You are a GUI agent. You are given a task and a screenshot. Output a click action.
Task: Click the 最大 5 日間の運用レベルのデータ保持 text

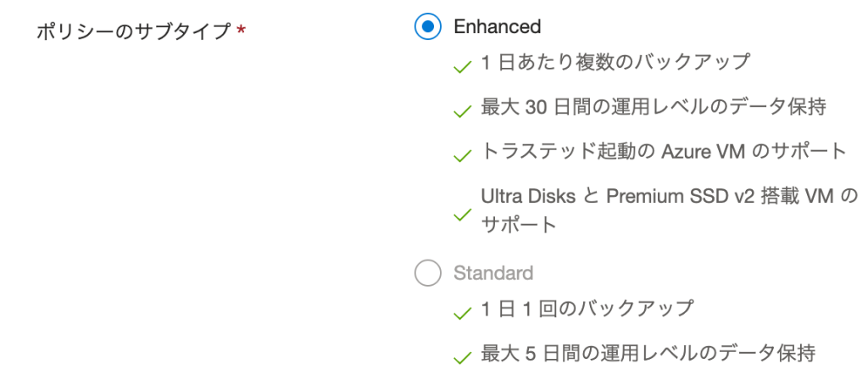coord(648,353)
